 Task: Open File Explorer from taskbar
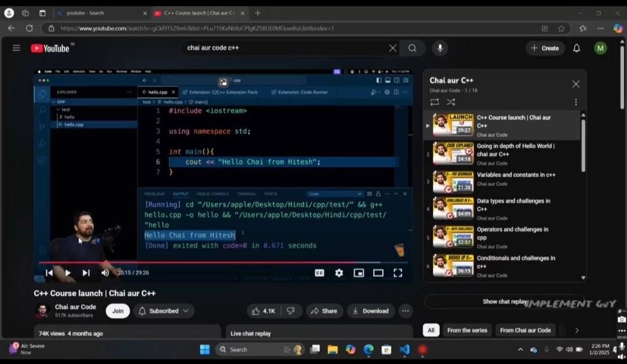[332, 349]
